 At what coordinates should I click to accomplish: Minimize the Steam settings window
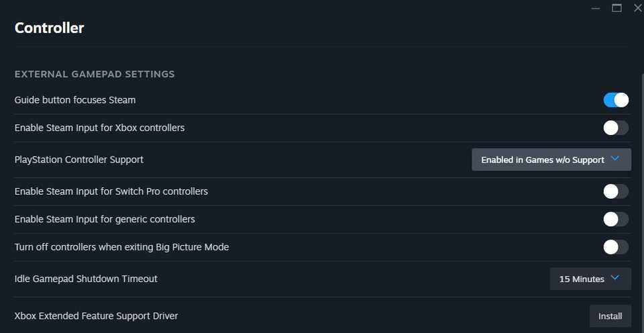(x=596, y=8)
